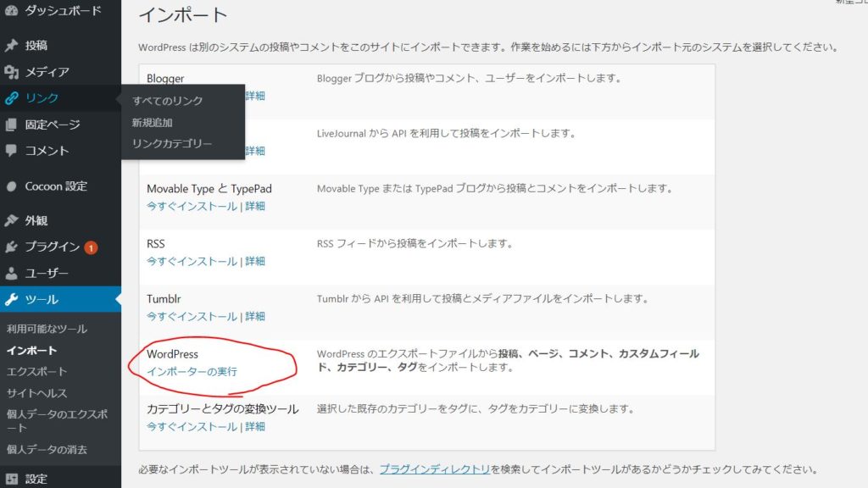The width and height of the screenshot is (868, 488).
Task: Click the Blogger importer description text
Action: (469, 79)
